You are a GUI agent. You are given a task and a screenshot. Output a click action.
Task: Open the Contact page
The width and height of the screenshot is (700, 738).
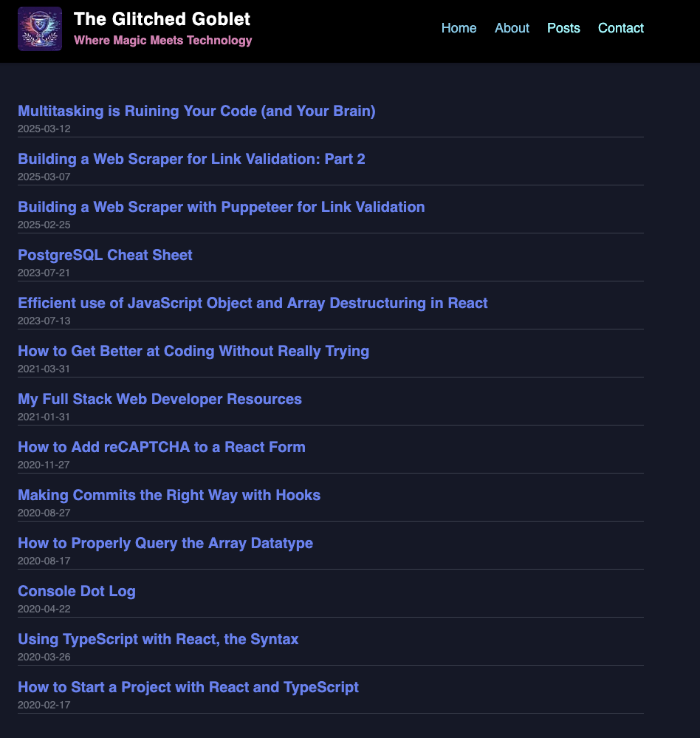click(620, 28)
